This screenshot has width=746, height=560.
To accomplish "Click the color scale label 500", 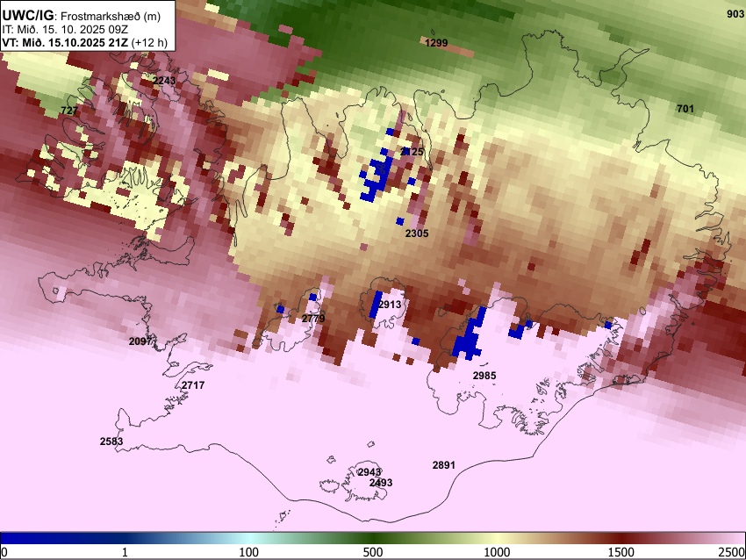I will [373, 552].
